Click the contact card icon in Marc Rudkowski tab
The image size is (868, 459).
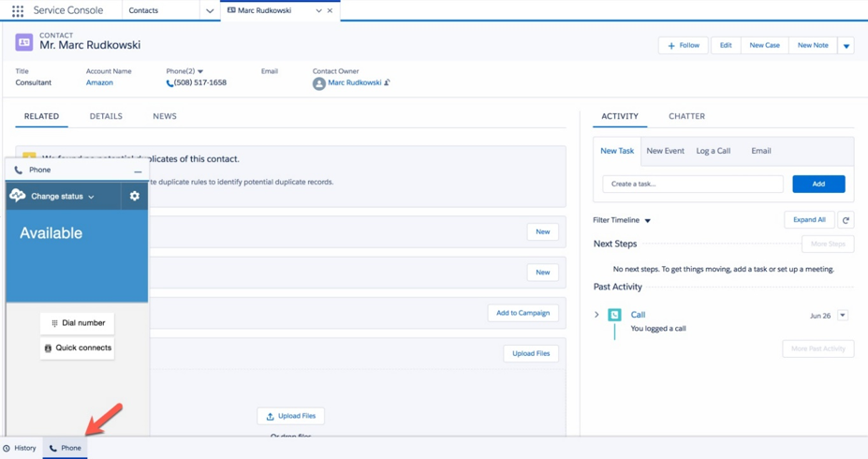point(231,10)
